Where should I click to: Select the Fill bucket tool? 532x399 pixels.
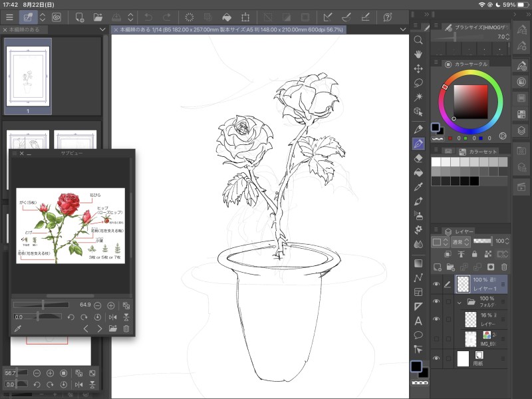tap(418, 172)
